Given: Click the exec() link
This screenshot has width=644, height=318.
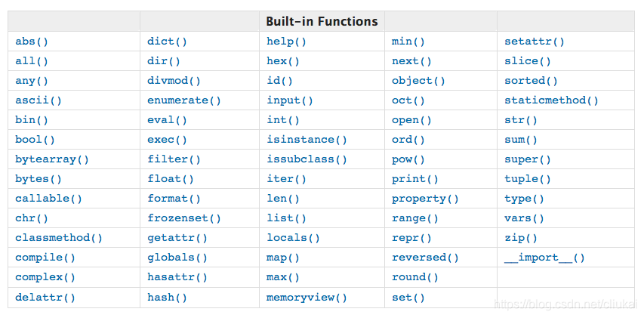Looking at the screenshot, I should pos(167,140).
